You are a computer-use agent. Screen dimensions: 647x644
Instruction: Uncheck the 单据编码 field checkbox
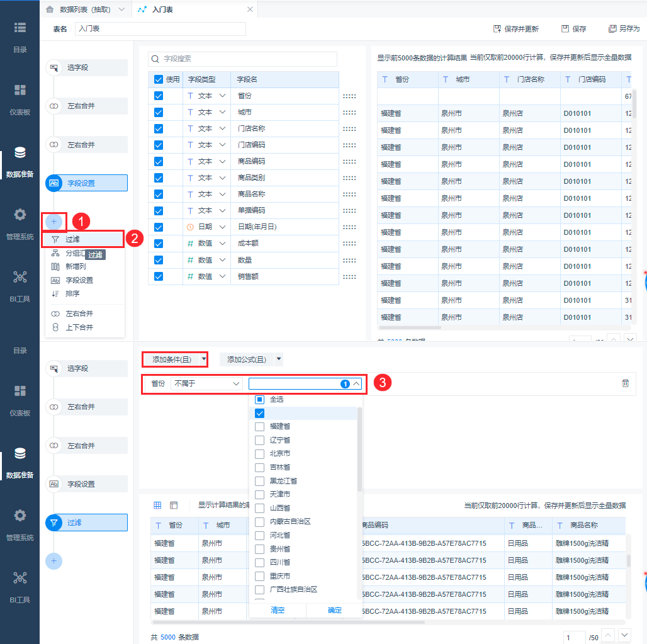159,210
